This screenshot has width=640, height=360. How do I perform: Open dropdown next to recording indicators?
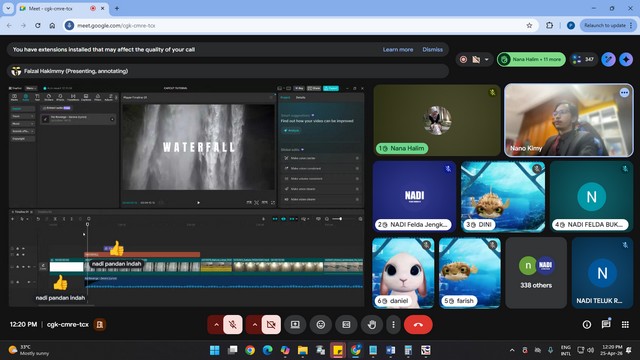(487, 60)
